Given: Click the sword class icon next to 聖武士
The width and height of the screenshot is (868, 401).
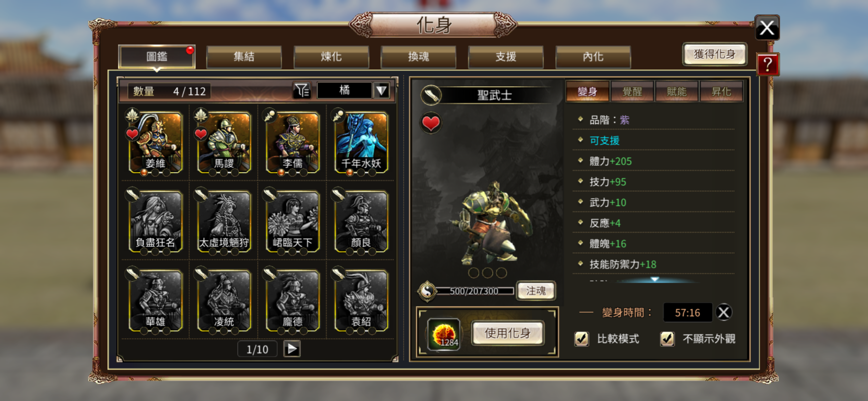Looking at the screenshot, I should coord(431,95).
